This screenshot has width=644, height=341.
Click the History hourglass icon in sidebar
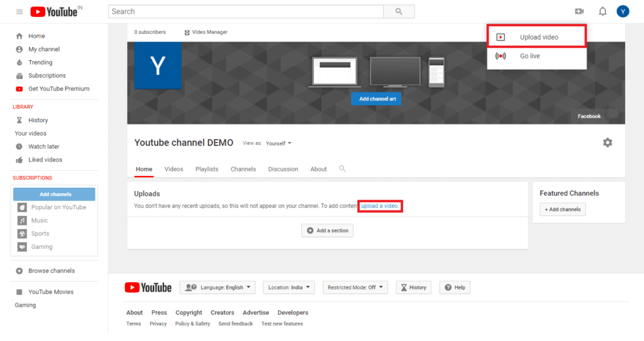(19, 120)
